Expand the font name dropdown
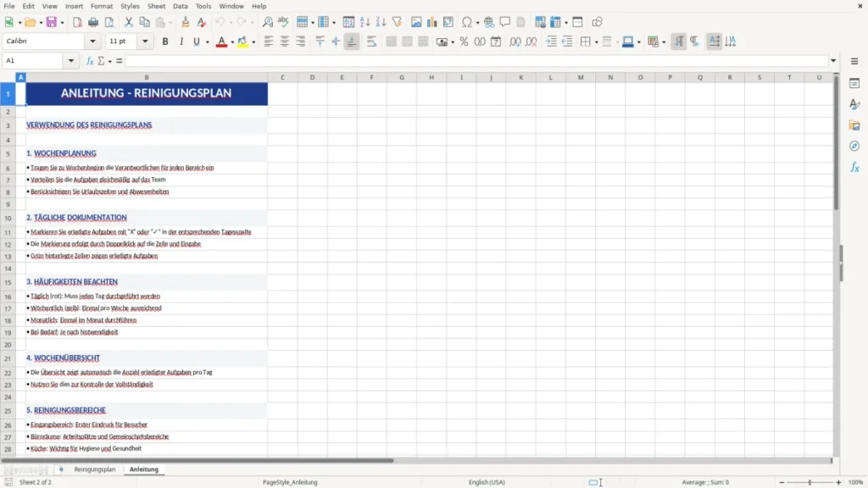The height and width of the screenshot is (488, 868). pyautogui.click(x=92, y=41)
